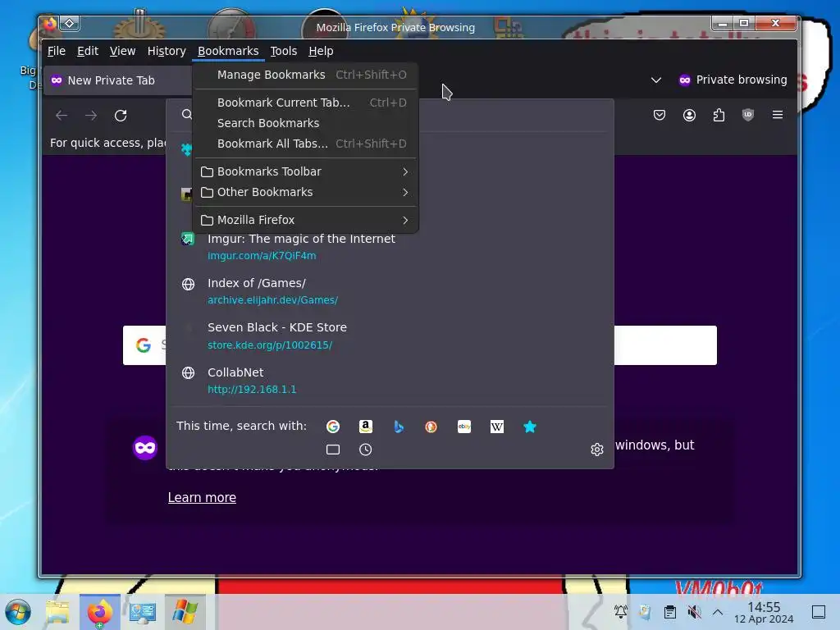Open the Windows Start orb
840x630 pixels.
click(18, 612)
